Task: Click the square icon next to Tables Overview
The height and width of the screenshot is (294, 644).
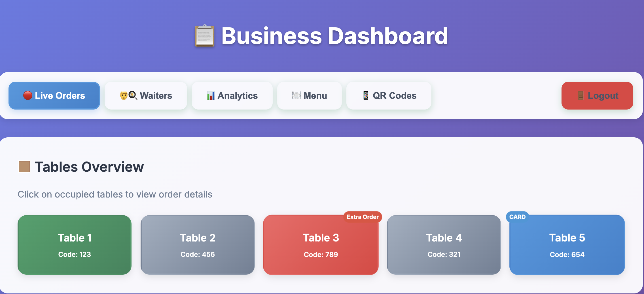Action: coord(24,167)
